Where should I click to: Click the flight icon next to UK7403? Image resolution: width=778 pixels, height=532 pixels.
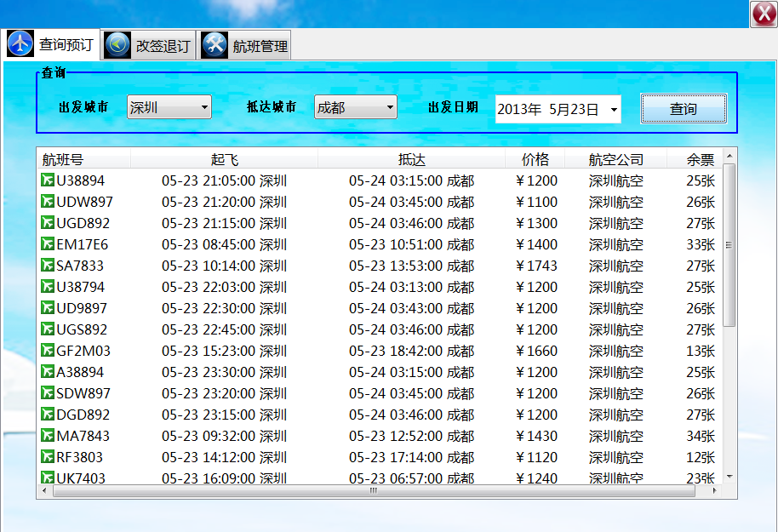coord(48,478)
